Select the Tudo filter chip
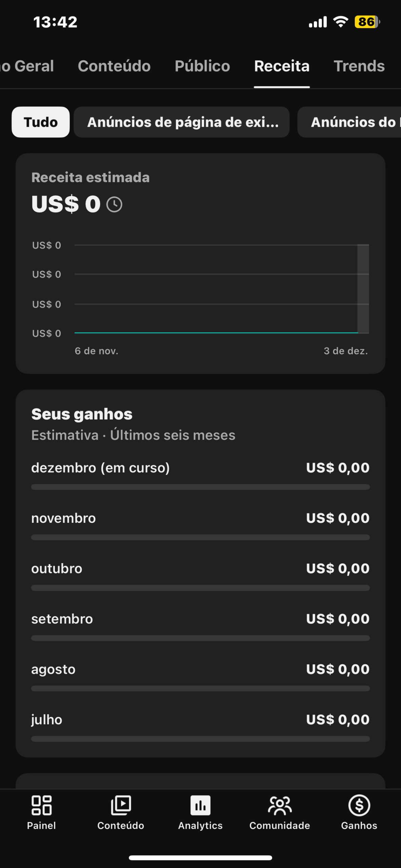This screenshot has width=401, height=868. pyautogui.click(x=41, y=122)
